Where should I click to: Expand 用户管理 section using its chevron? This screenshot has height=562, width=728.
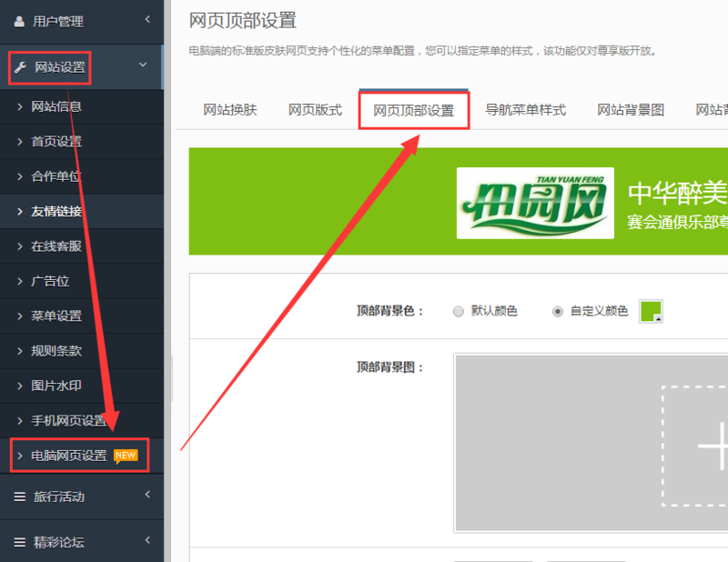147,18
